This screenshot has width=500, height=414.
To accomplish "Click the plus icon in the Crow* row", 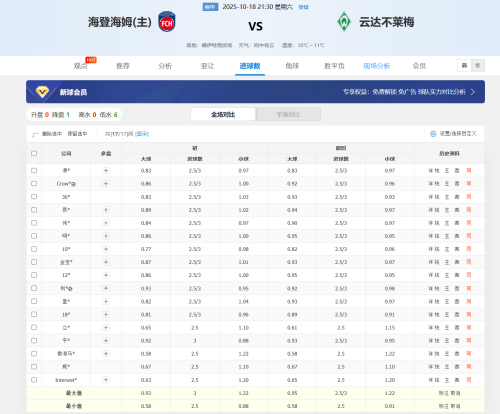I will coord(106,184).
